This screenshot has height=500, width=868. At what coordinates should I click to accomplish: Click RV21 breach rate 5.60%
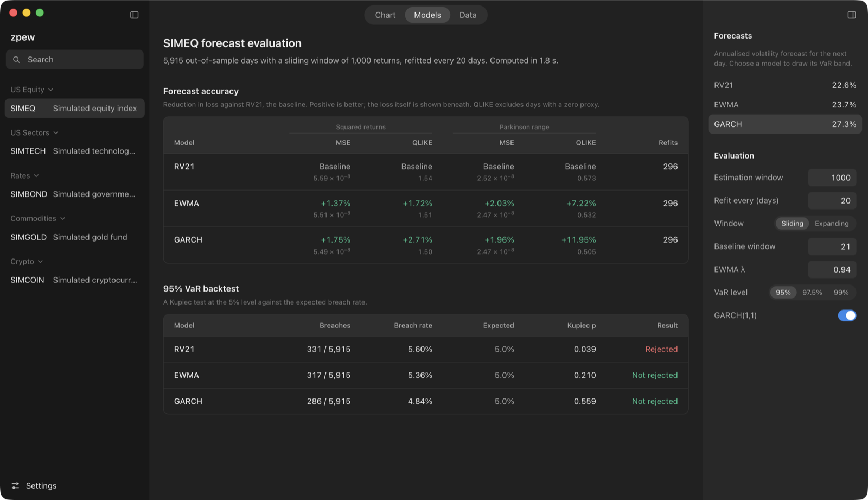click(420, 349)
